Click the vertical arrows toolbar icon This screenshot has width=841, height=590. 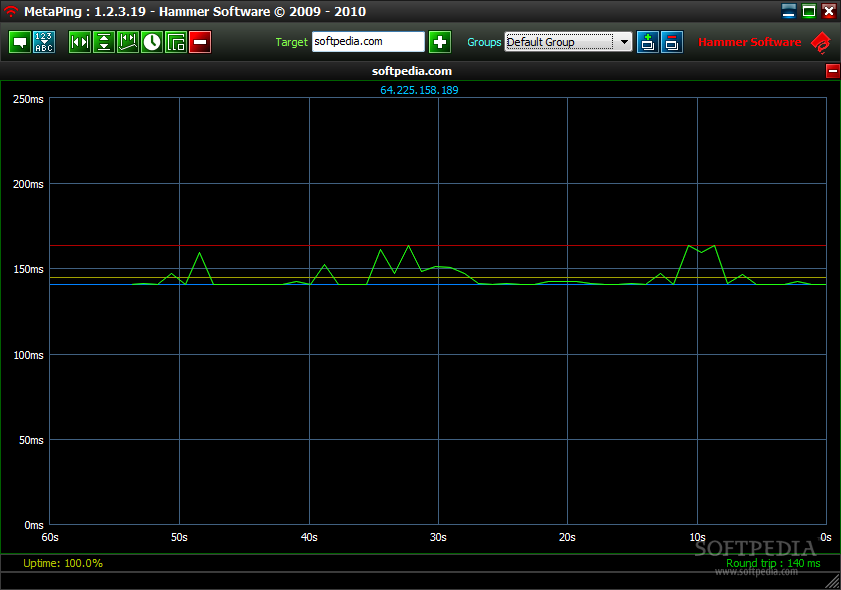[x=104, y=42]
